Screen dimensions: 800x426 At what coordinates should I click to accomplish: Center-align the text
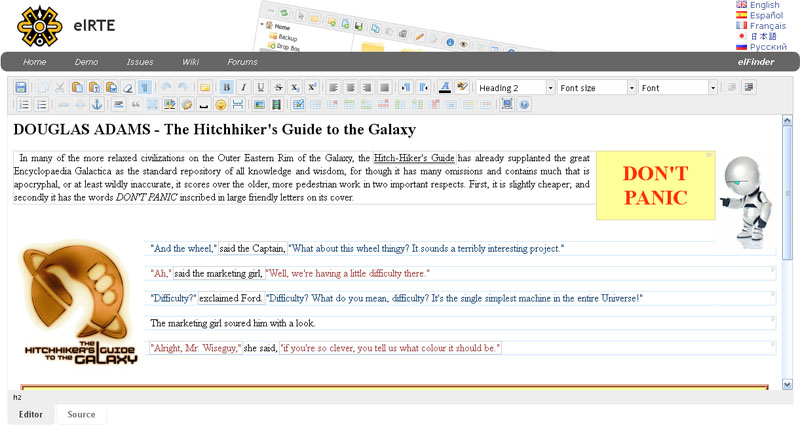coord(351,87)
